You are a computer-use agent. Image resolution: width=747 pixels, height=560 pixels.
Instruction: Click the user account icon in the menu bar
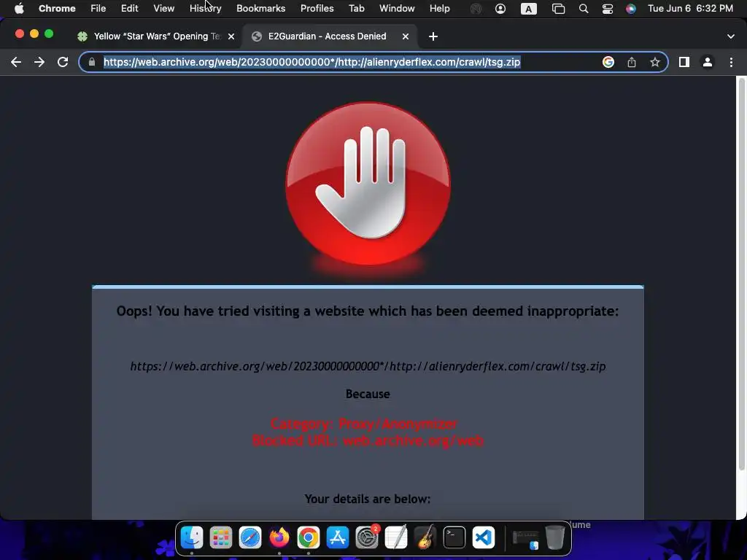click(x=500, y=9)
